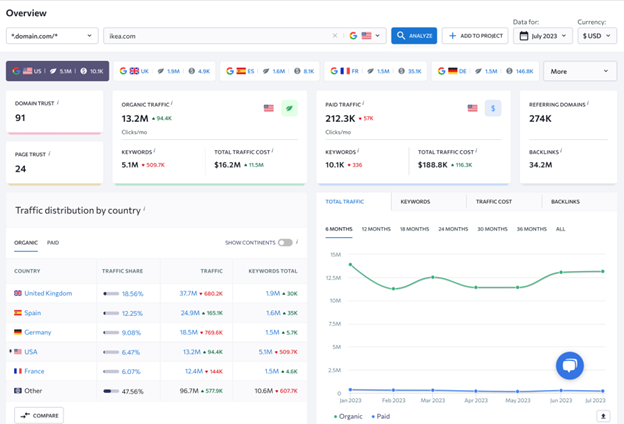
Task: Open the Germany country link
Action: tap(38, 332)
